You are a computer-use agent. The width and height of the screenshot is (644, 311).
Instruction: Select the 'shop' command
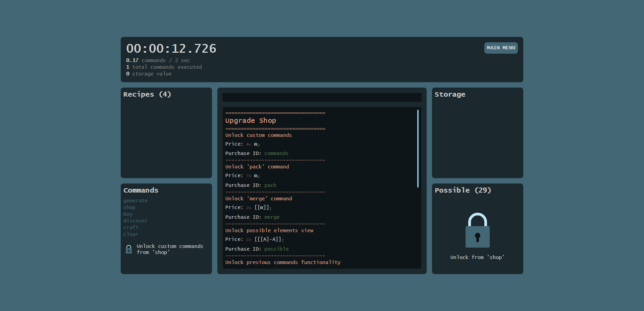point(129,207)
